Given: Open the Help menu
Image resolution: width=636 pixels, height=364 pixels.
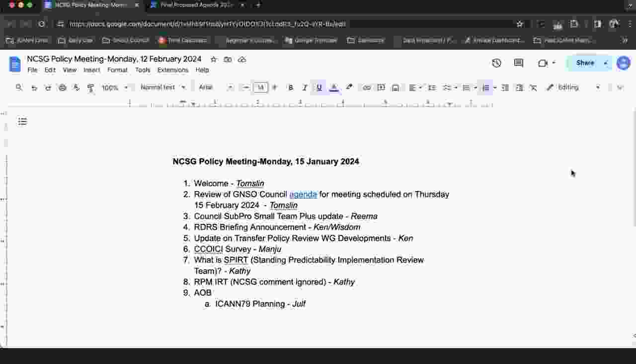Looking at the screenshot, I should tap(202, 70).
